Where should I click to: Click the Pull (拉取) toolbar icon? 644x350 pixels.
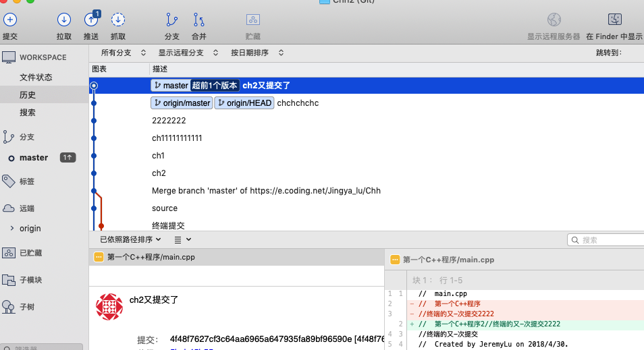point(63,20)
